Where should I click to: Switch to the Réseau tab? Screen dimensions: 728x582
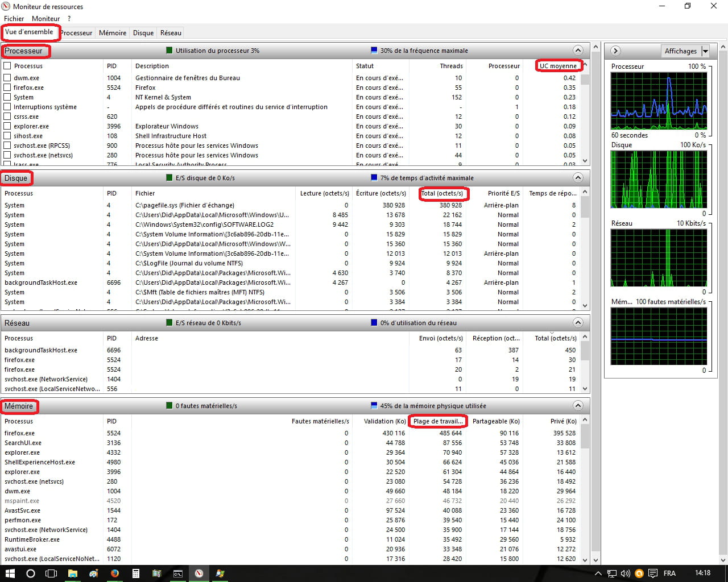pos(171,33)
